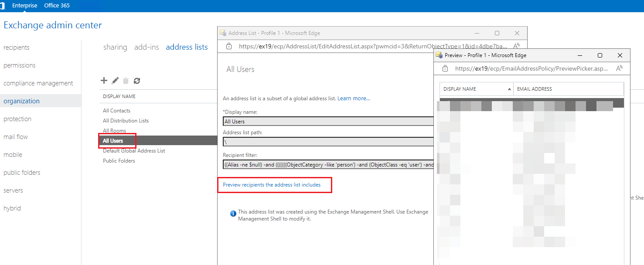Maximize the Preview window
The width and height of the screenshot is (644, 265).
[x=600, y=55]
